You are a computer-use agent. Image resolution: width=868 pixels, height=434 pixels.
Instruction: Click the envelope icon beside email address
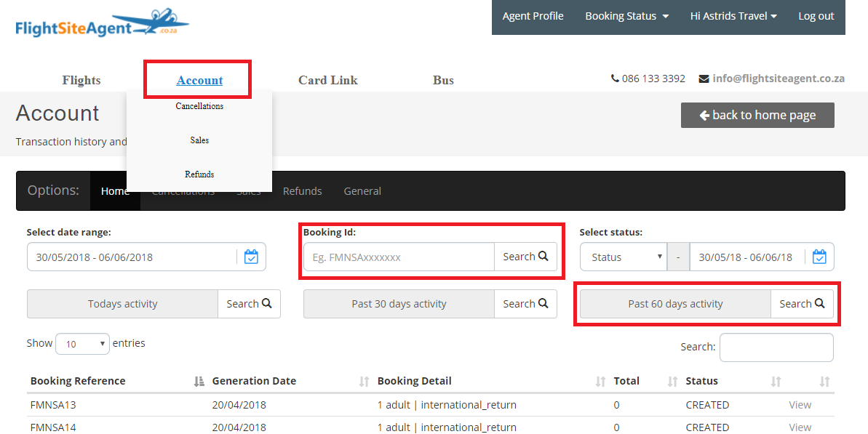(x=704, y=79)
